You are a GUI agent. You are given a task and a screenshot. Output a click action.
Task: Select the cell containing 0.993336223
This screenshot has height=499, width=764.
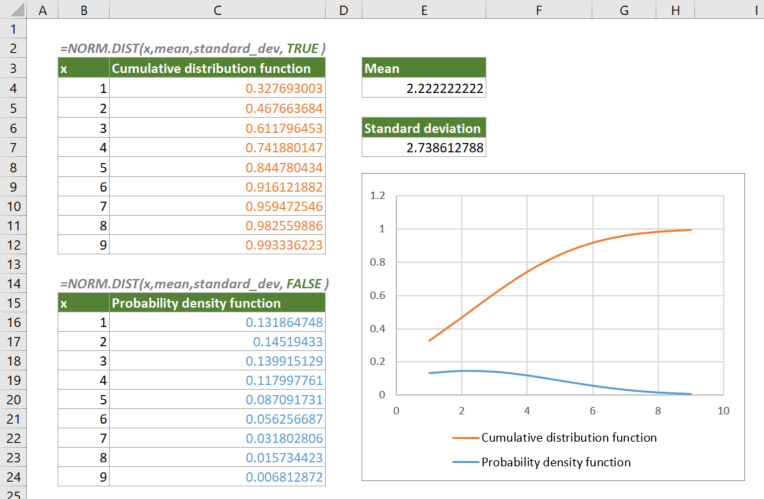pyautogui.click(x=217, y=244)
